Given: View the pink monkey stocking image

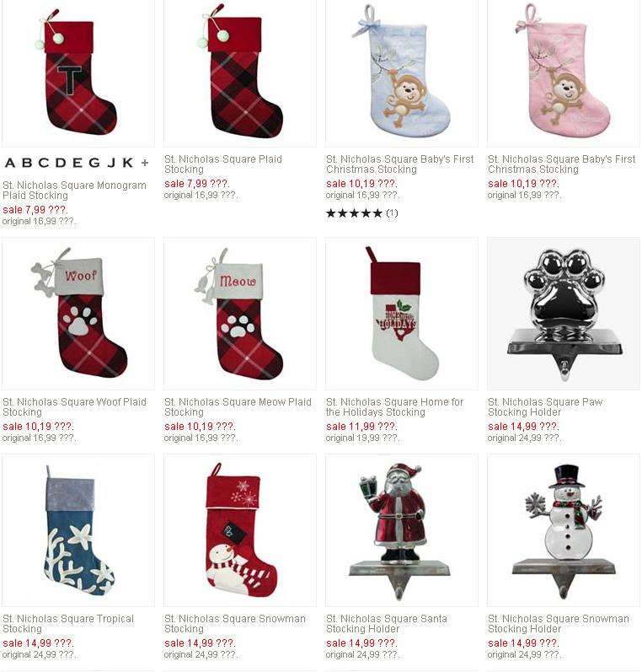Looking at the screenshot, I should (x=564, y=73).
